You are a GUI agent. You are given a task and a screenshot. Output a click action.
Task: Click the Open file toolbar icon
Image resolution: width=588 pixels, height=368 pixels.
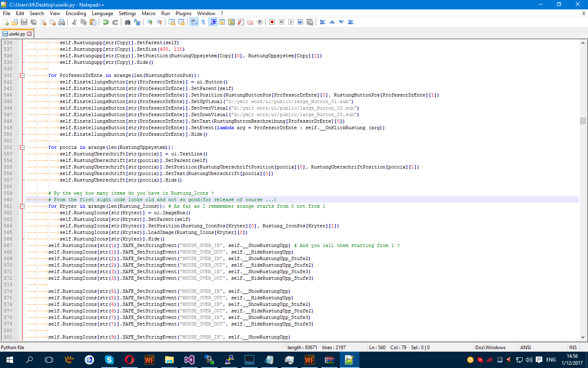pyautogui.click(x=15, y=22)
